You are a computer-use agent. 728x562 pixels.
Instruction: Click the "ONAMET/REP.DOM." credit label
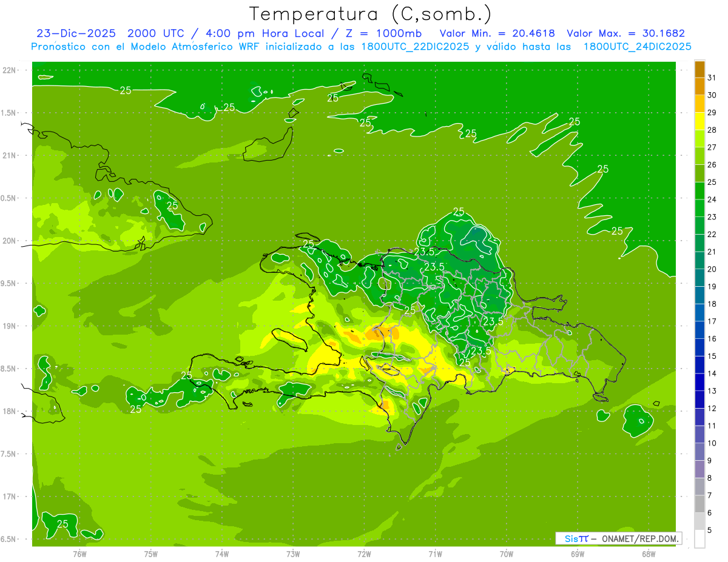point(641,538)
